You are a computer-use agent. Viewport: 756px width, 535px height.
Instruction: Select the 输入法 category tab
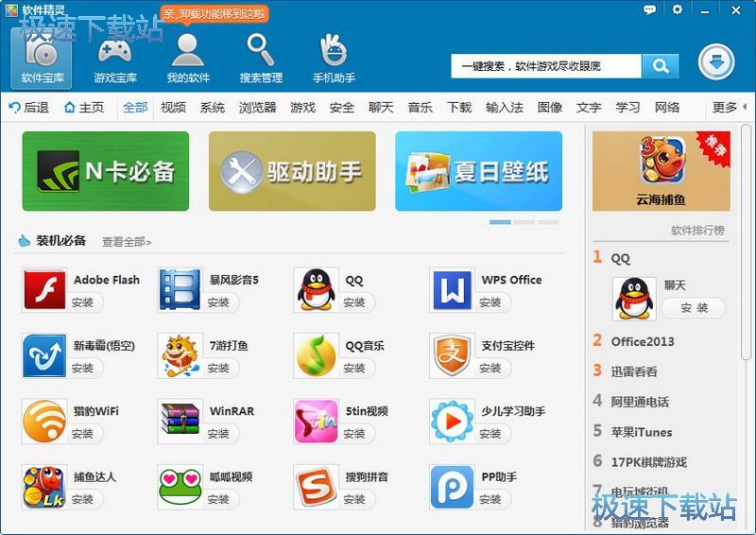pyautogui.click(x=505, y=107)
